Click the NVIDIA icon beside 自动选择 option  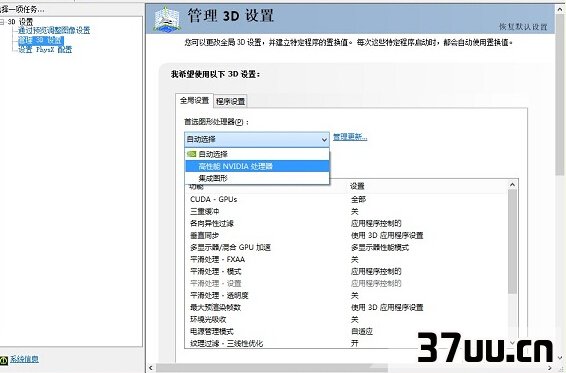(191, 154)
